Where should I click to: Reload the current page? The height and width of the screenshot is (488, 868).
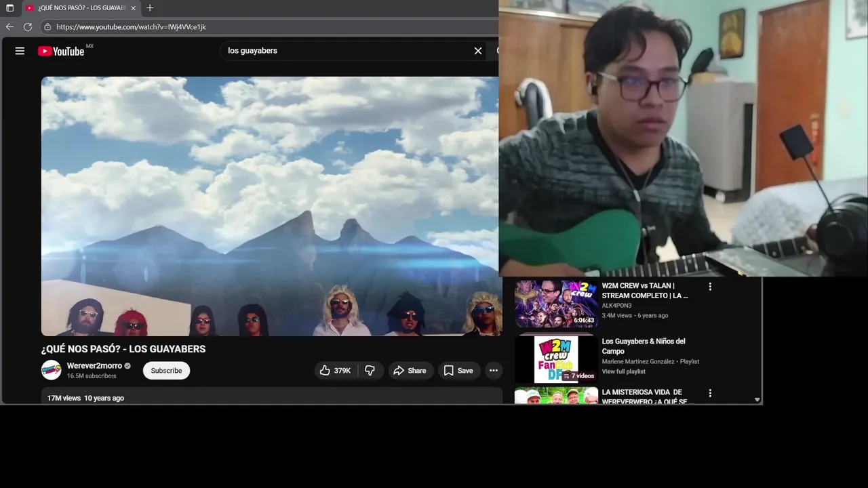pos(28,27)
